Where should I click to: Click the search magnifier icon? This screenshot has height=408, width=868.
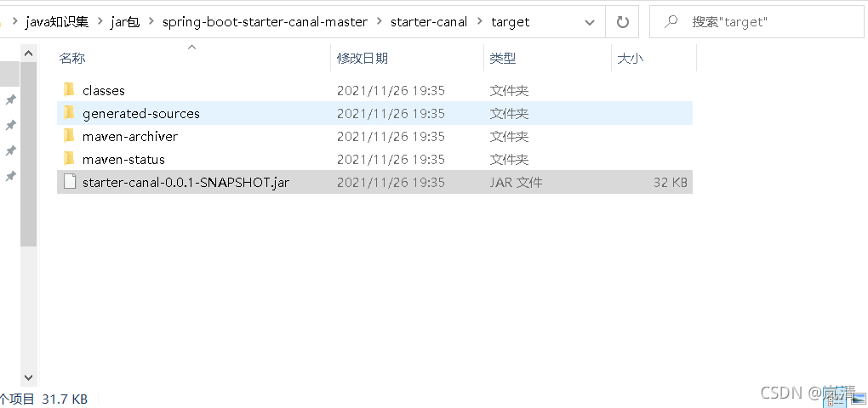point(671,21)
